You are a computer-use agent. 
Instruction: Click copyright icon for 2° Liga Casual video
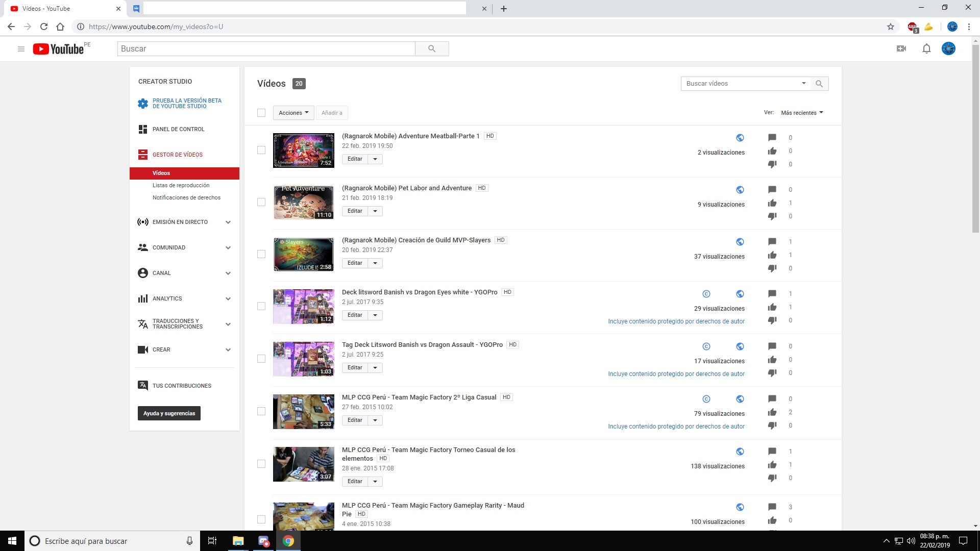point(706,399)
